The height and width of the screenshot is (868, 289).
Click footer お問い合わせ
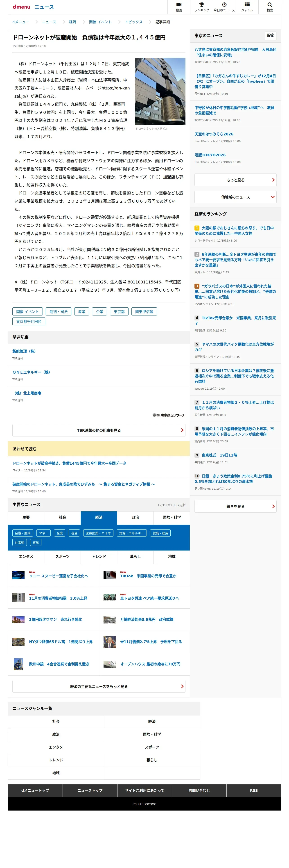pos(199,790)
